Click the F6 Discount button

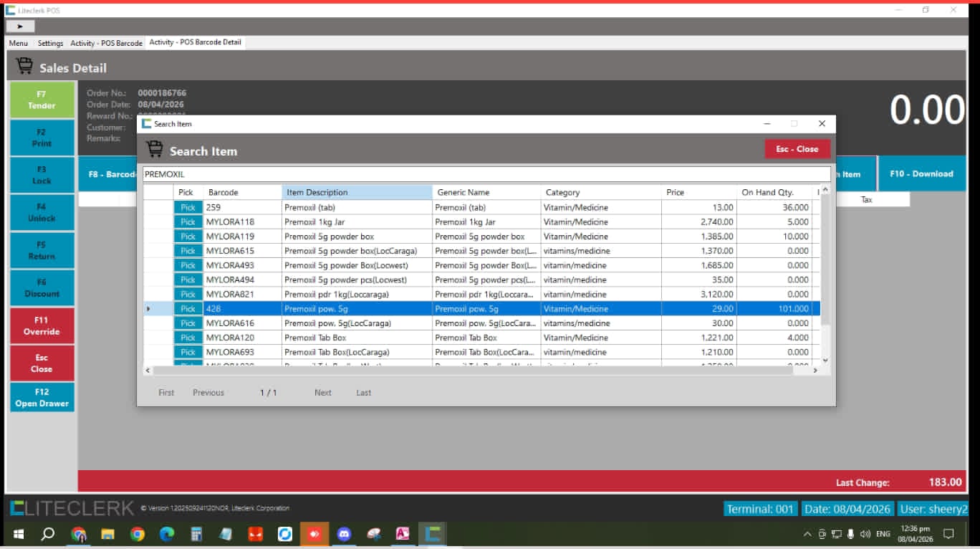[42, 287]
